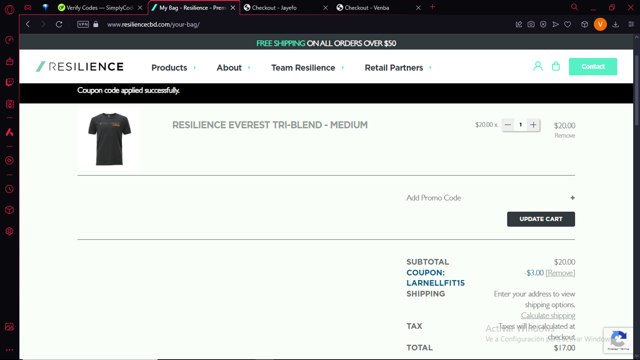
Task: Click the Contact button
Action: (593, 67)
